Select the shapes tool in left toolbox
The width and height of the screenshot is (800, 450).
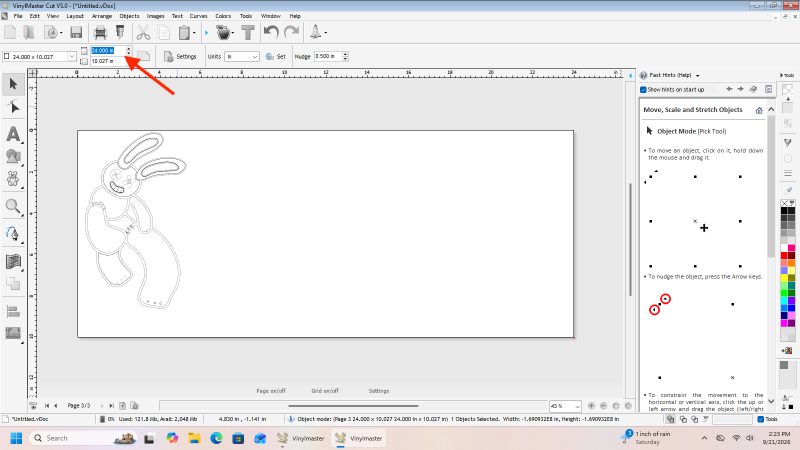click(13, 156)
